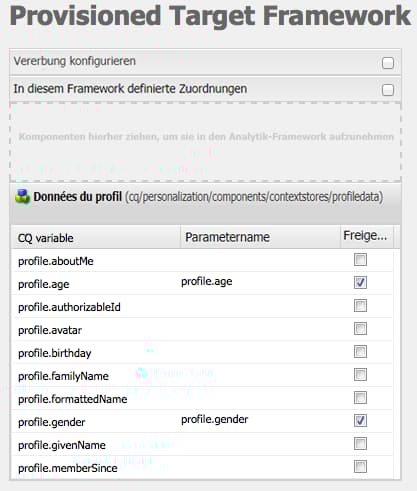Toggle the Vererbung konfigurieren checkbox
417x491 pixels.
388,63
